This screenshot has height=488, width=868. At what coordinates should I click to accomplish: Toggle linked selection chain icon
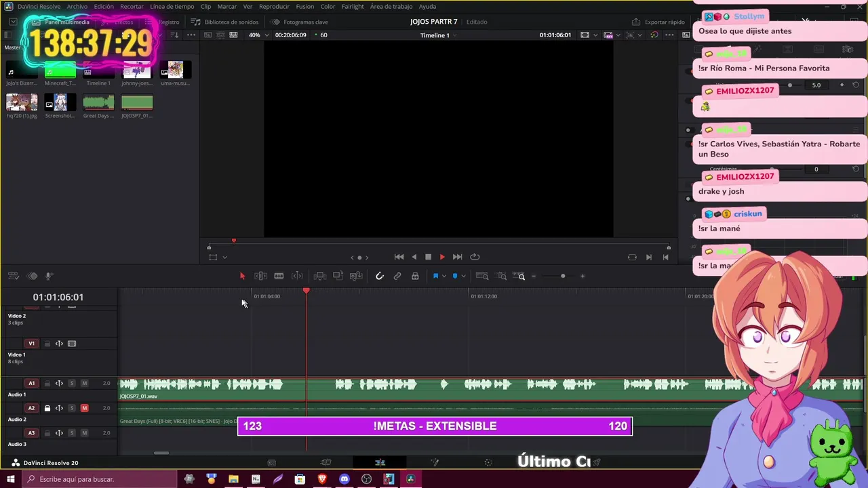tap(397, 276)
